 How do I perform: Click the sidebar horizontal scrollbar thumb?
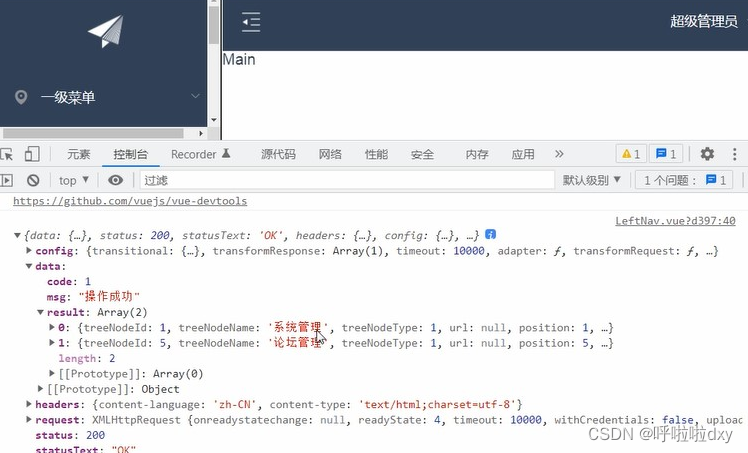point(93,133)
